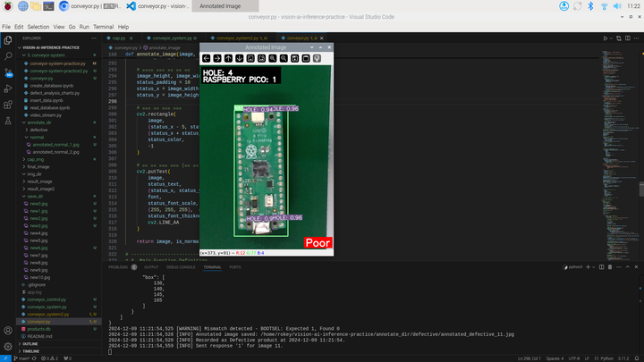Screen dimensions: 644x362
Task: Open Bluetooth menu in system tray
Action: tap(590, 6)
